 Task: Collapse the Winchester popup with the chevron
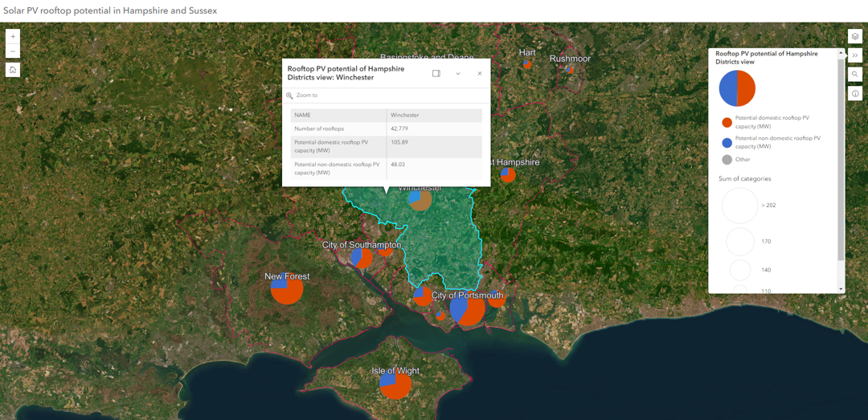pos(458,73)
